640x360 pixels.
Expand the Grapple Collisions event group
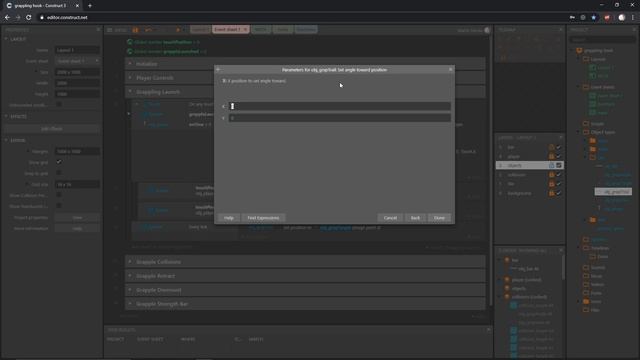click(130, 262)
